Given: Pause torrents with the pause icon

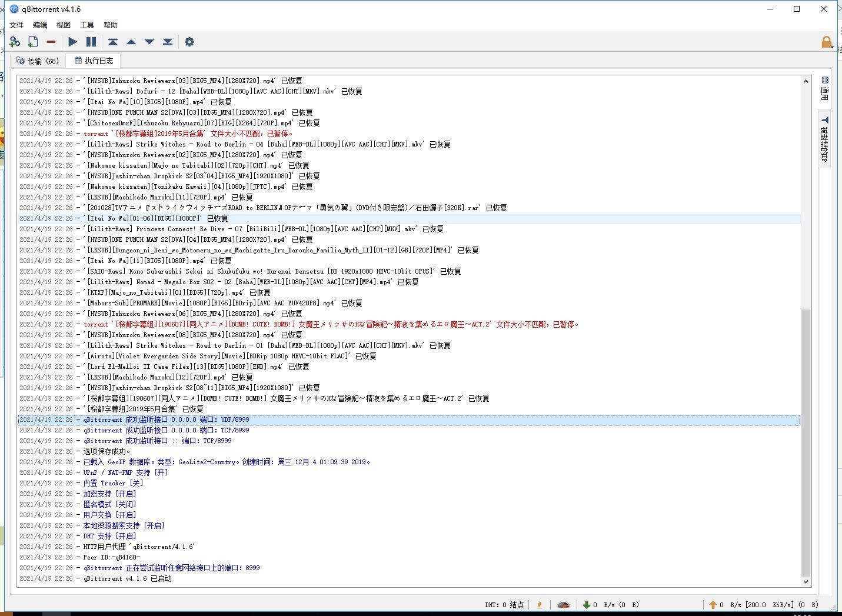Looking at the screenshot, I should (91, 42).
